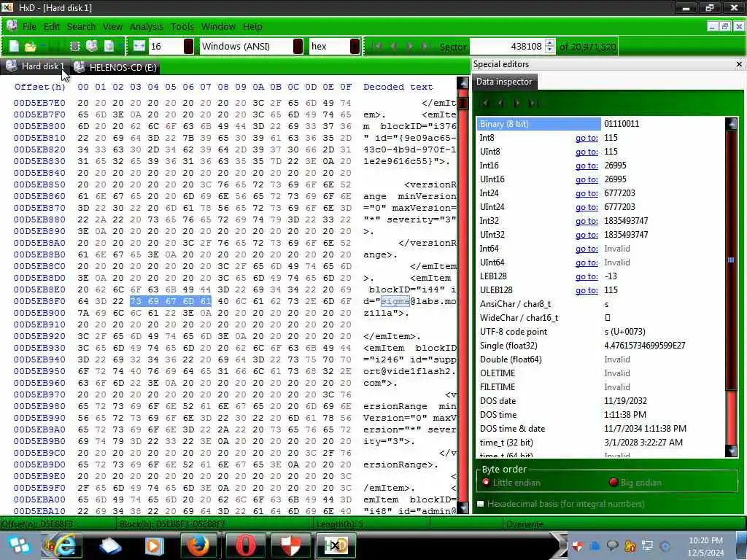Open the Window menu
The image size is (747, 560).
pyautogui.click(x=218, y=27)
